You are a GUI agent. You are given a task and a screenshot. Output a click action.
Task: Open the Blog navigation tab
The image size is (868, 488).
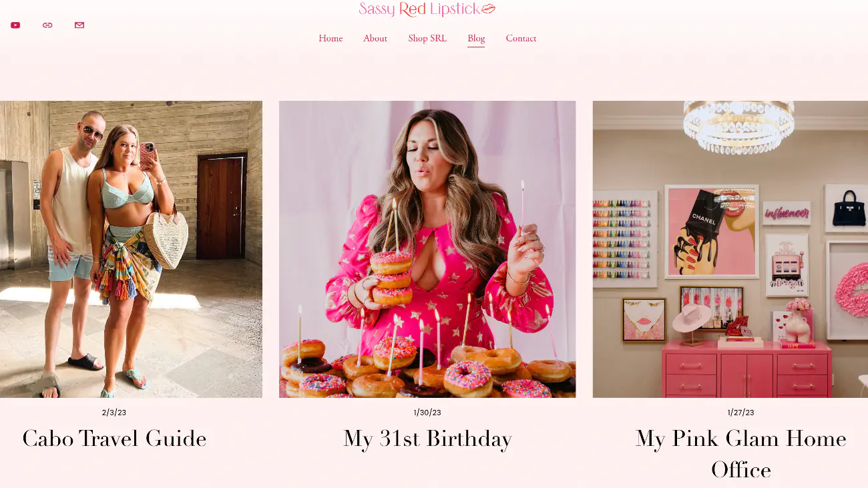click(x=476, y=39)
